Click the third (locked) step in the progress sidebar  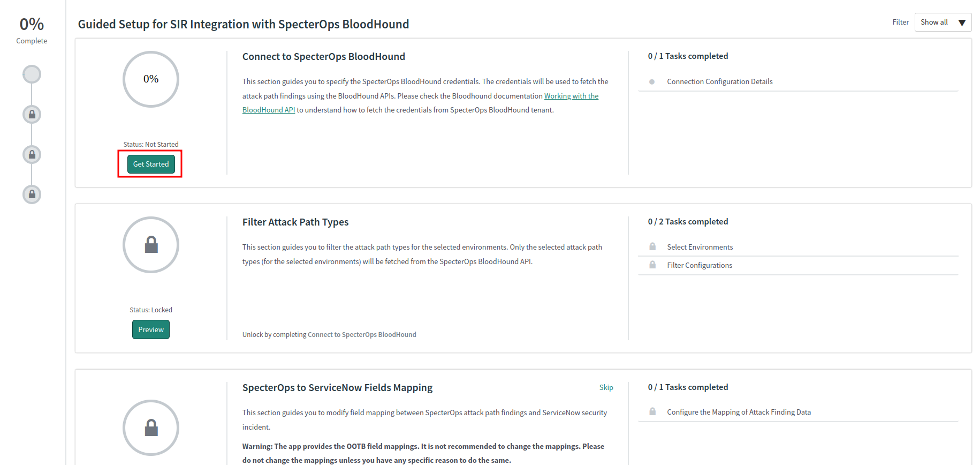32,154
